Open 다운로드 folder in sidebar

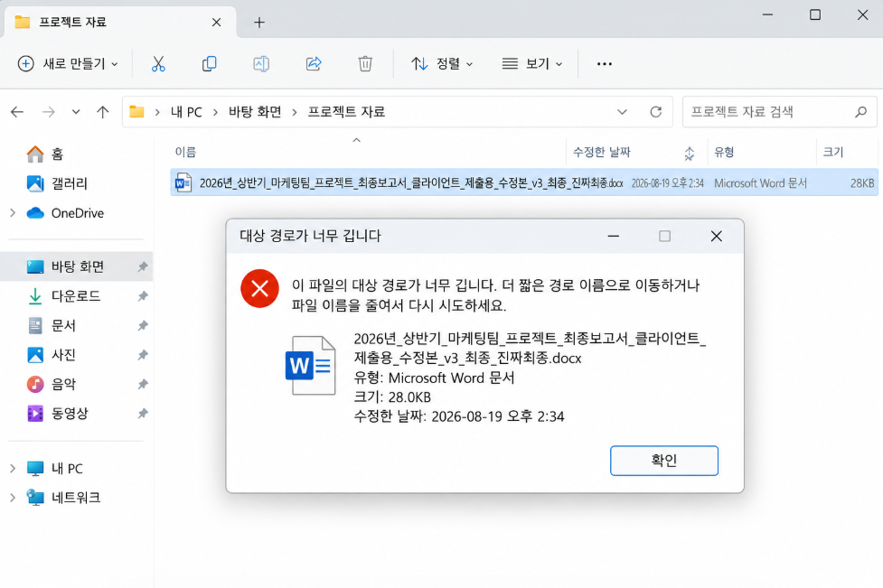coord(76,296)
